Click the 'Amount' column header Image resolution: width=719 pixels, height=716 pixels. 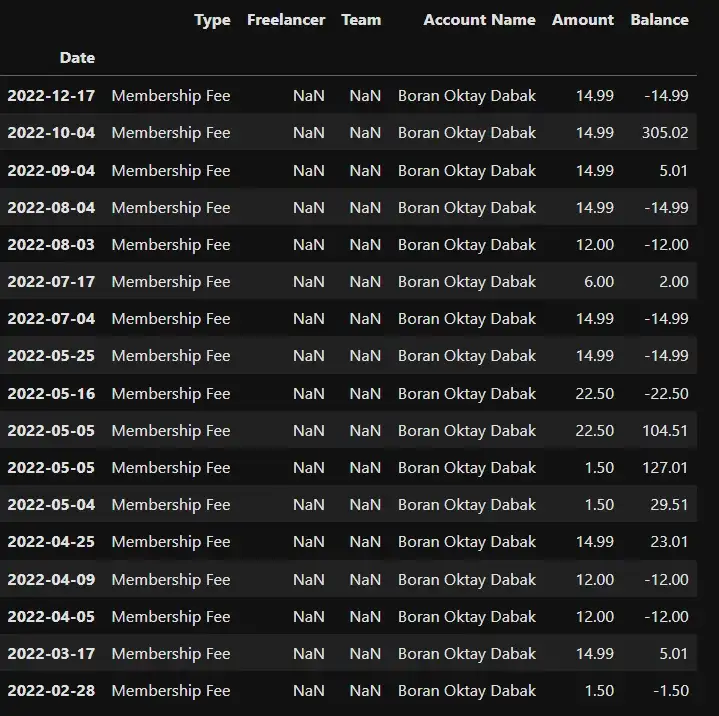point(583,20)
